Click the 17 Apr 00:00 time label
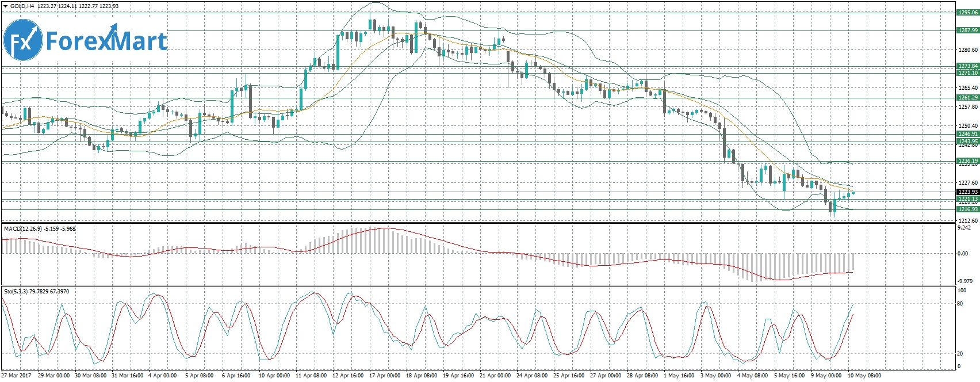The image size is (980, 382). point(385,376)
